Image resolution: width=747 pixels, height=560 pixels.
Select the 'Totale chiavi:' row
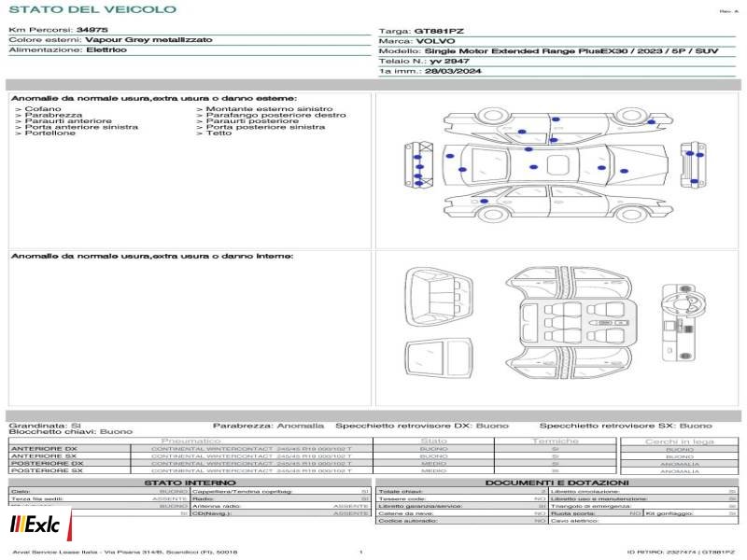(x=461, y=491)
